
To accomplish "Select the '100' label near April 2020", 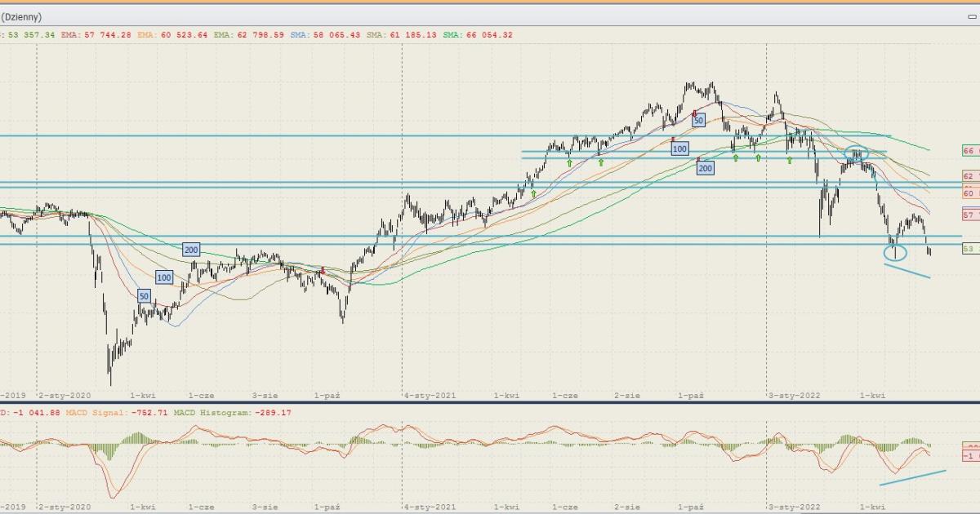I will [x=164, y=277].
